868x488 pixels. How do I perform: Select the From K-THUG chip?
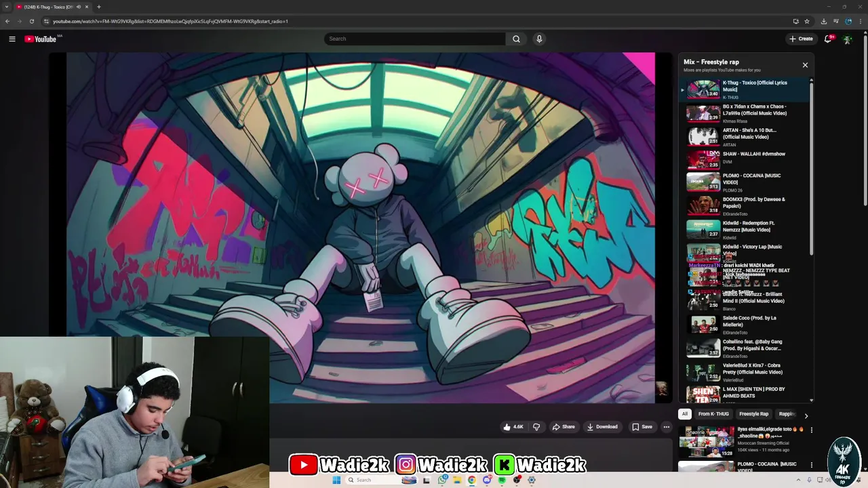(x=713, y=414)
